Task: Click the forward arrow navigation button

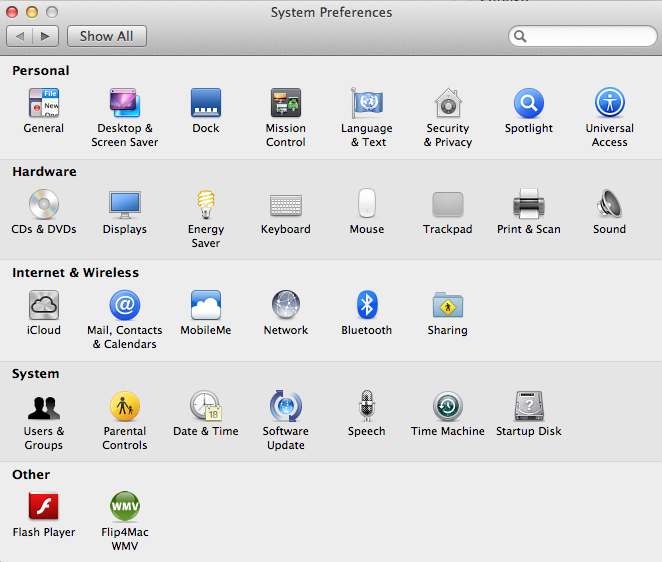Action: tap(46, 36)
